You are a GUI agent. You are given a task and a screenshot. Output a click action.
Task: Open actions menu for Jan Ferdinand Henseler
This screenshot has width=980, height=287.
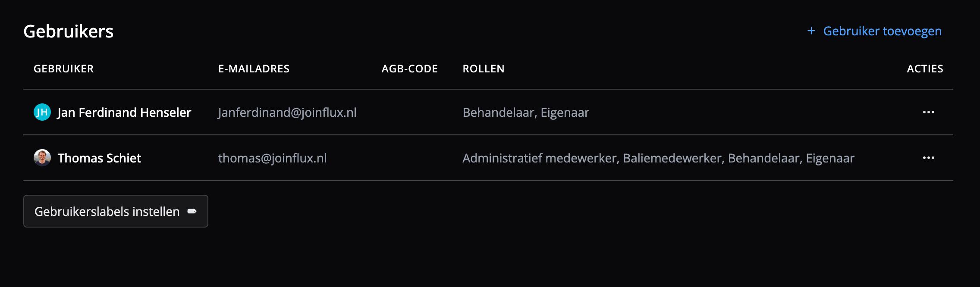pos(928,112)
